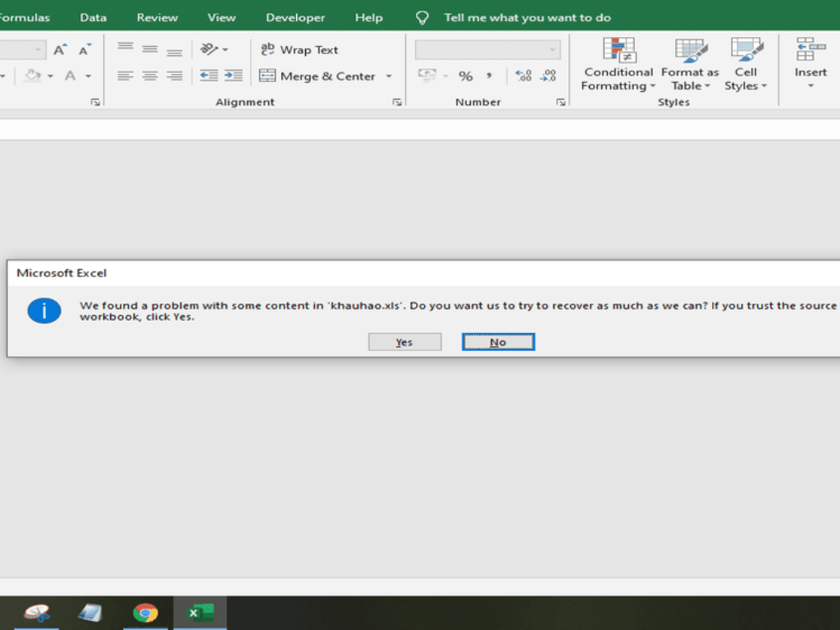Click Yes to recover the workbook
Viewport: 840px width, 630px height.
tap(404, 342)
